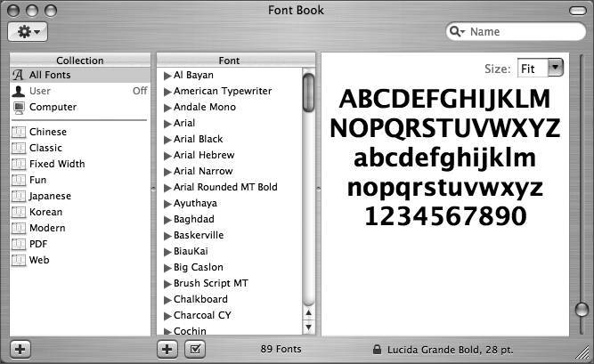Focus the Name search field
This screenshot has height=364, width=594.
516,31
